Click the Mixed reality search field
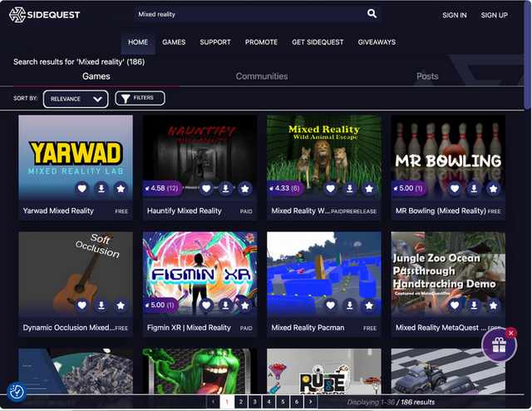This screenshot has height=411, width=532. (x=258, y=14)
